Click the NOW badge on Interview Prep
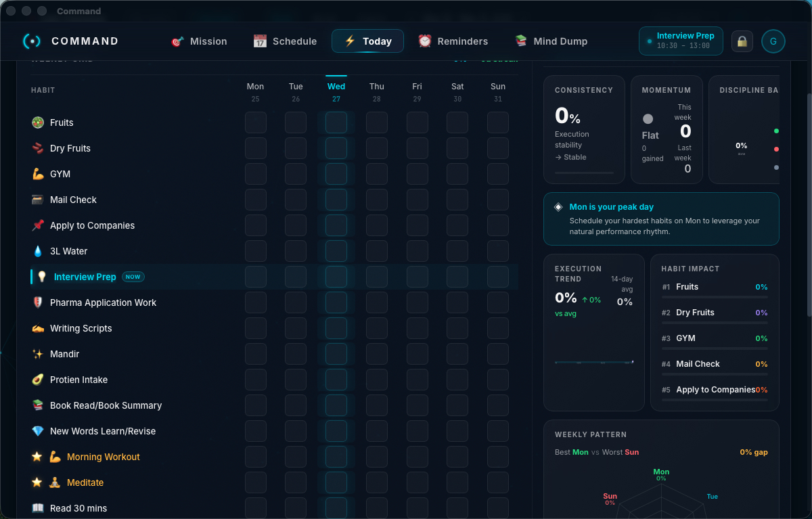Image resolution: width=812 pixels, height=519 pixels. point(133,277)
